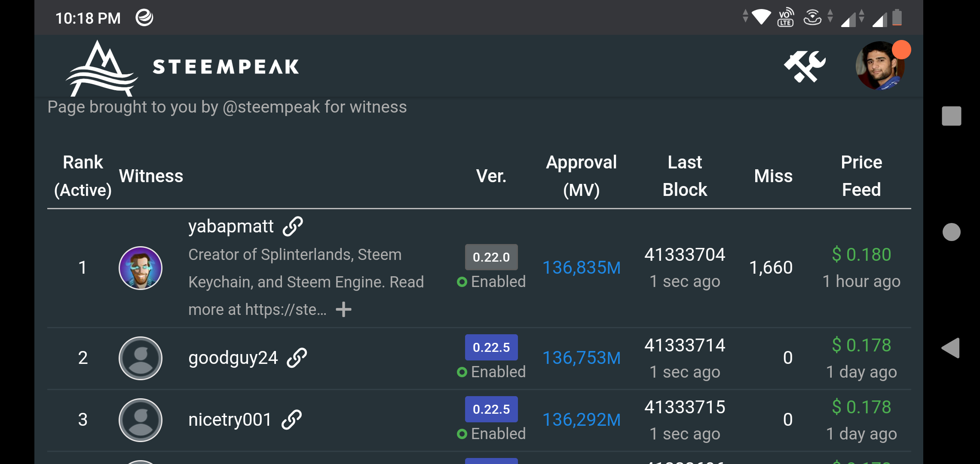This screenshot has height=464, width=980.
Task: Open link icon next to nicetry001
Action: point(292,420)
